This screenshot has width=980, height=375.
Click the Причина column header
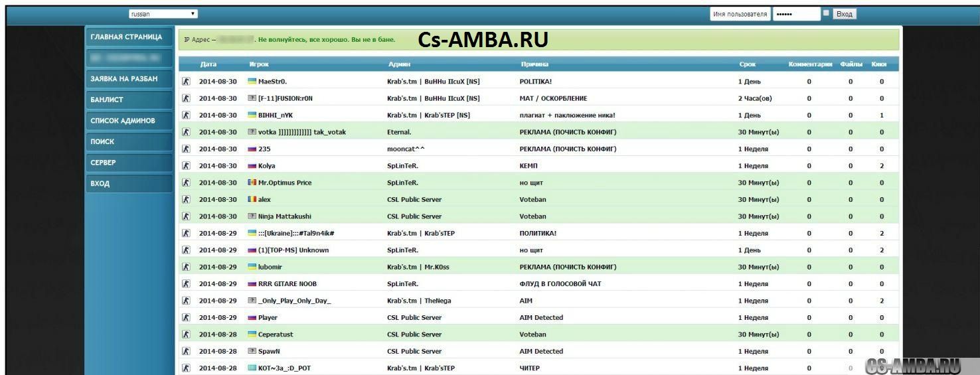point(534,64)
